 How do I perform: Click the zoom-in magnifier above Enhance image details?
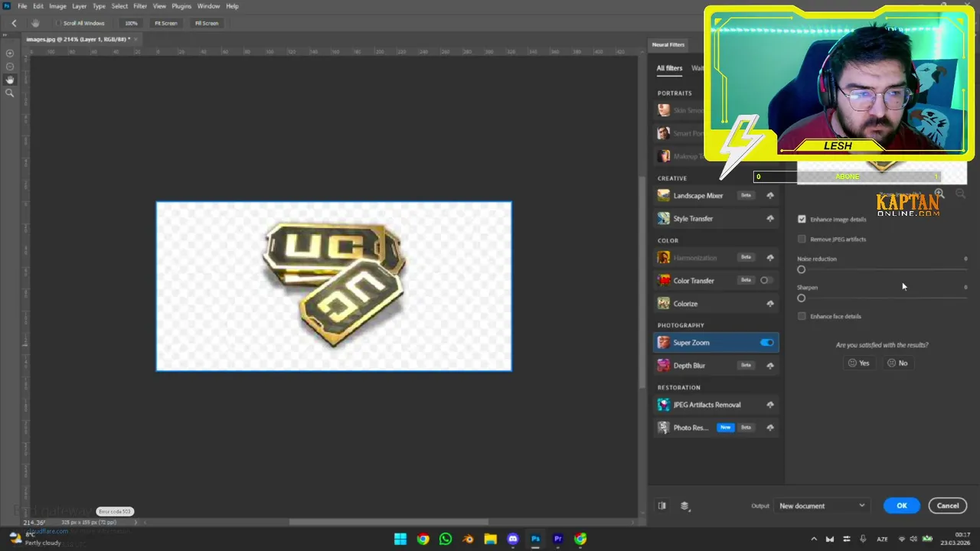[939, 194]
